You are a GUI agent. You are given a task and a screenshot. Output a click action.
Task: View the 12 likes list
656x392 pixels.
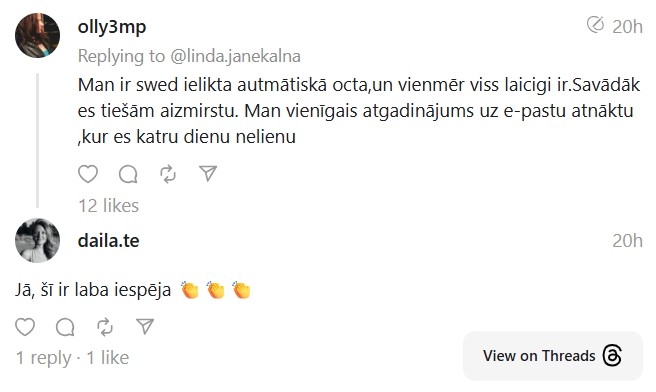tap(108, 206)
